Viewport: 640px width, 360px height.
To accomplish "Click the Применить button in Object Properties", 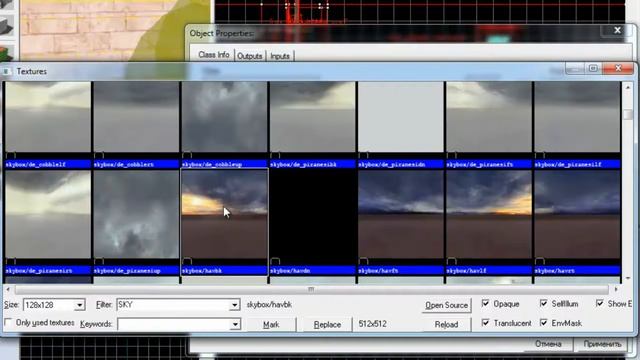I will pos(602,344).
